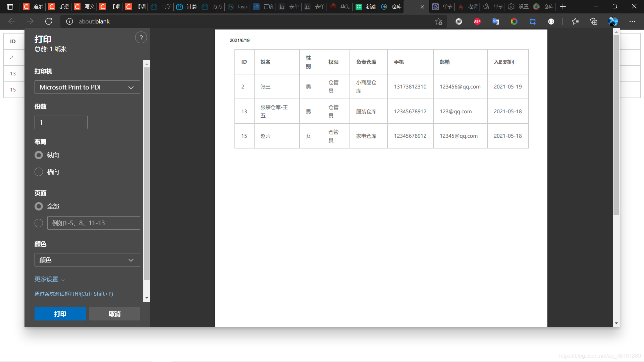Select 纵向 portrait layout radio button
The width and height of the screenshot is (644, 362).
[x=39, y=155]
